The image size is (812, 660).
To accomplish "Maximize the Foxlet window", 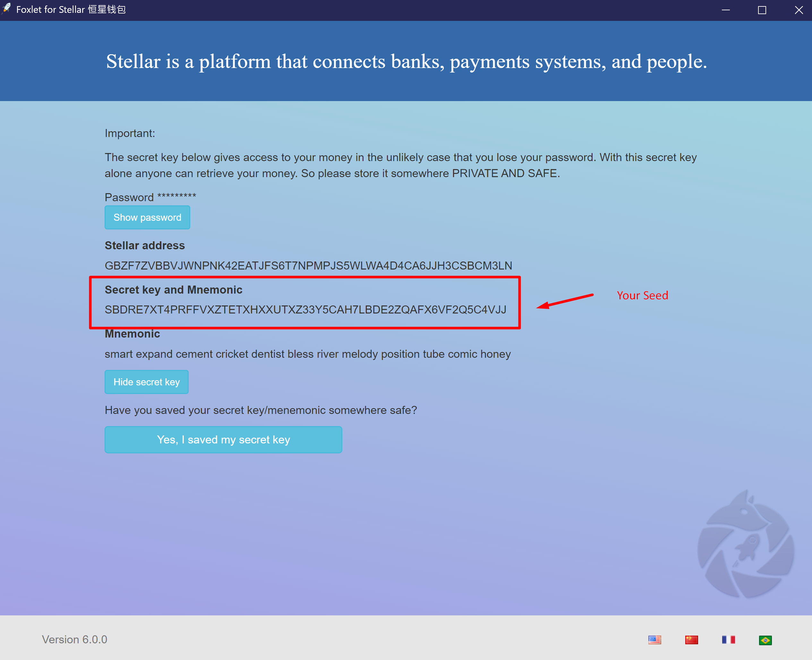I will click(762, 10).
